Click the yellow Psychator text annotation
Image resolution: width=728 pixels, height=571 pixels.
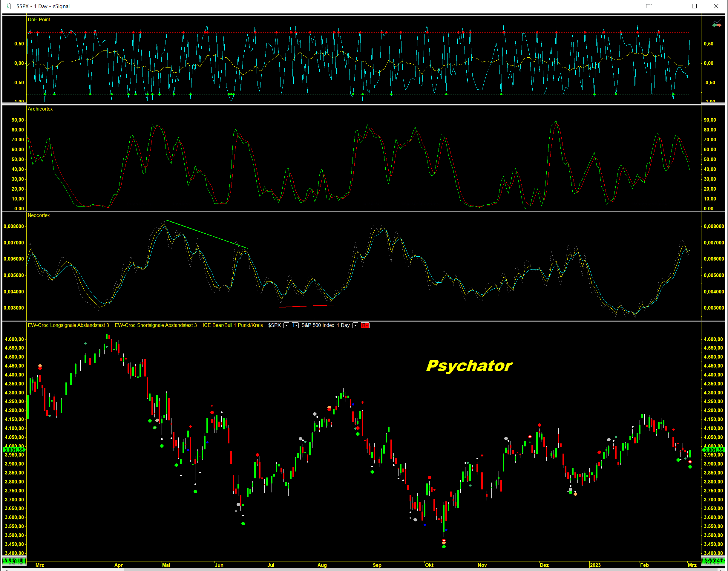[469, 366]
